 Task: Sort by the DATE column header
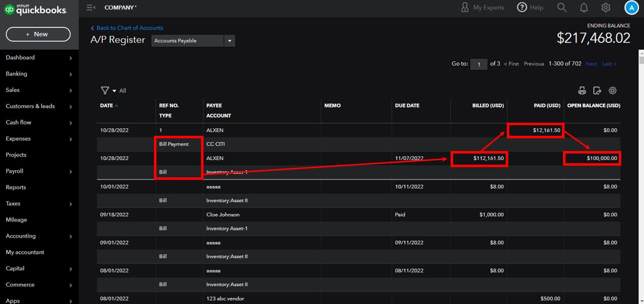107,106
